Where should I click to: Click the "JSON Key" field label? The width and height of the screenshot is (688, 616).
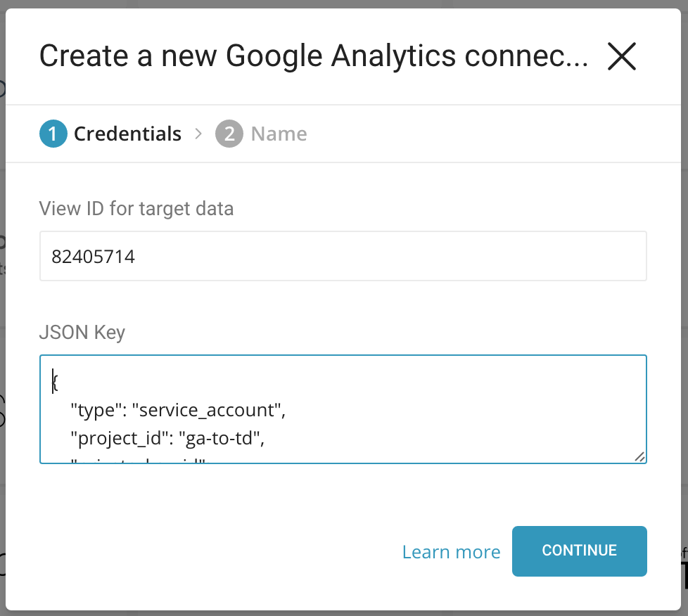tap(82, 332)
